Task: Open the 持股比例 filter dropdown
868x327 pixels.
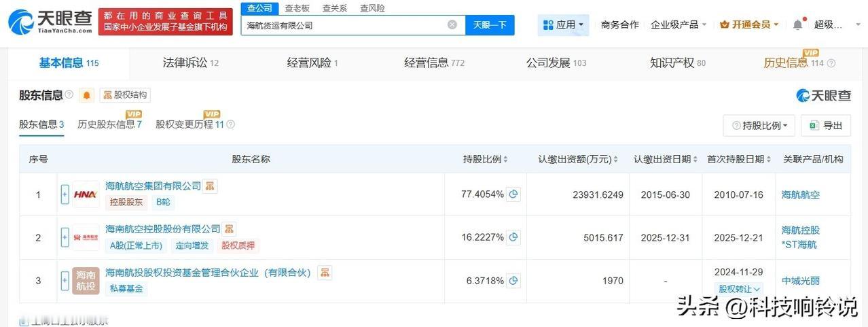Action: [759, 126]
